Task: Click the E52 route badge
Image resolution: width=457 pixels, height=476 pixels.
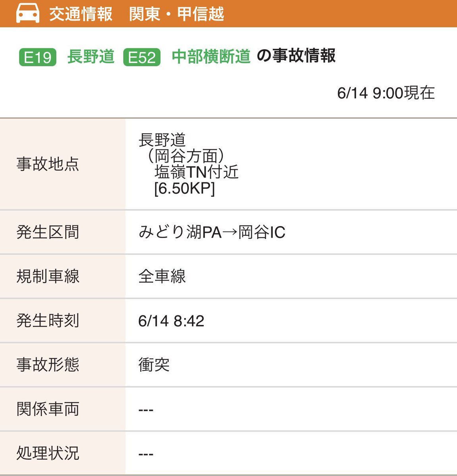Action: tap(142, 57)
